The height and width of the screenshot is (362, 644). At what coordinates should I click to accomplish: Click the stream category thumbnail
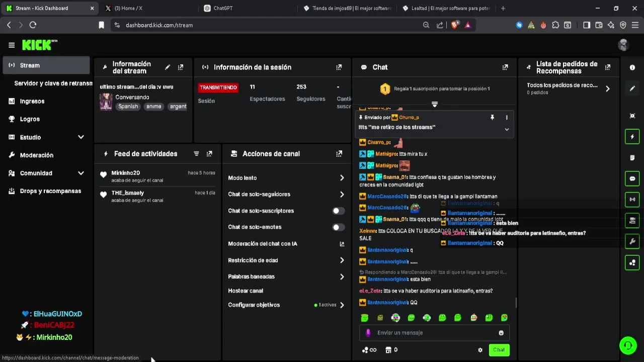pyautogui.click(x=106, y=102)
